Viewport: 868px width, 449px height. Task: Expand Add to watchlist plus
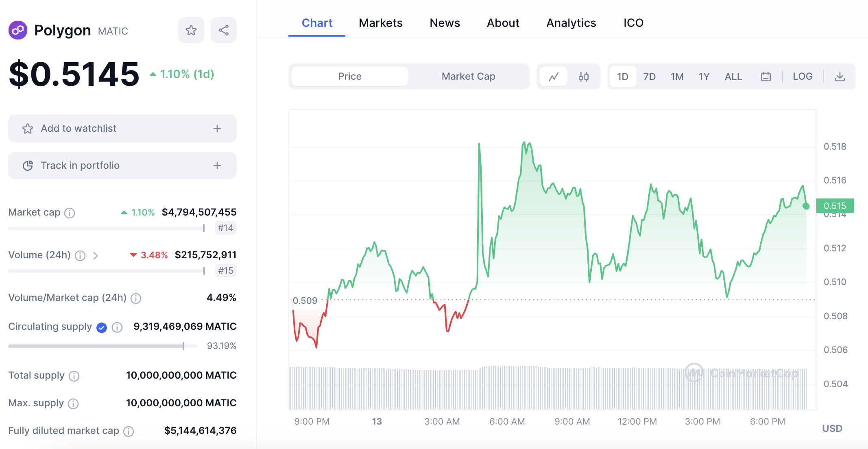pyautogui.click(x=217, y=129)
